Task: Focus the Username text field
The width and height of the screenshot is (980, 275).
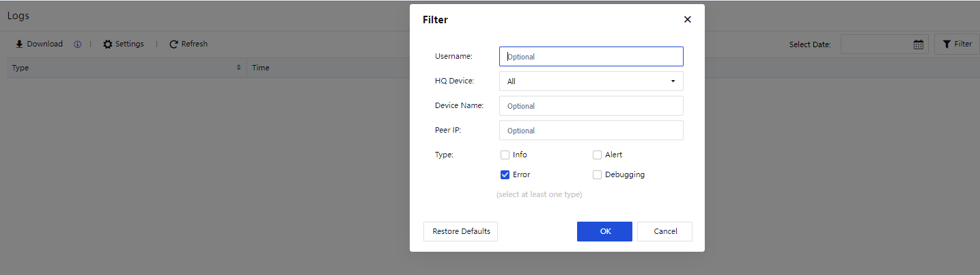Action: (x=591, y=57)
